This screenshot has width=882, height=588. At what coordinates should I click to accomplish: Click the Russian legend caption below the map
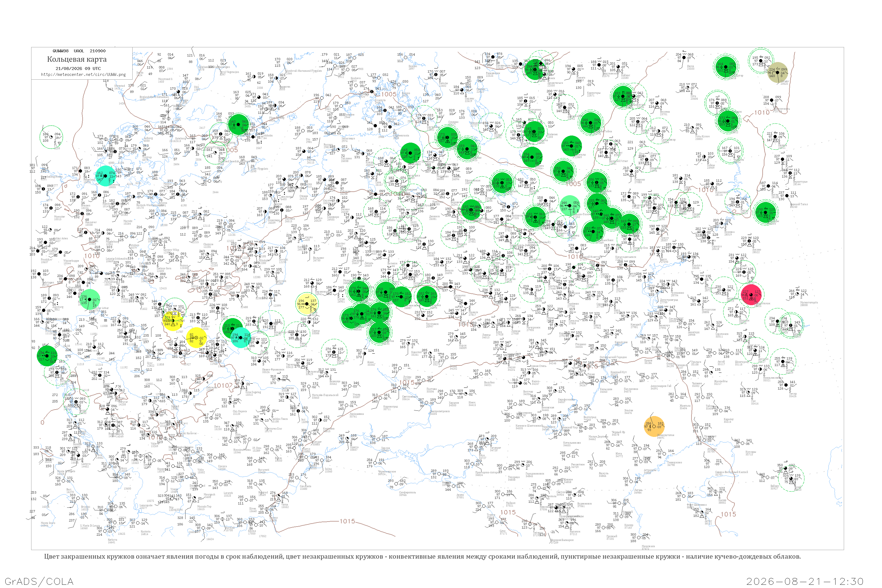422,557
